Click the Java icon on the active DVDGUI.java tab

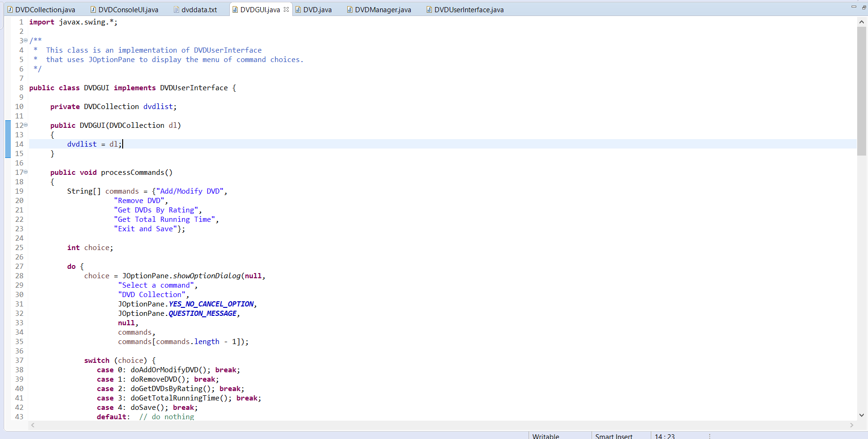[x=235, y=8]
